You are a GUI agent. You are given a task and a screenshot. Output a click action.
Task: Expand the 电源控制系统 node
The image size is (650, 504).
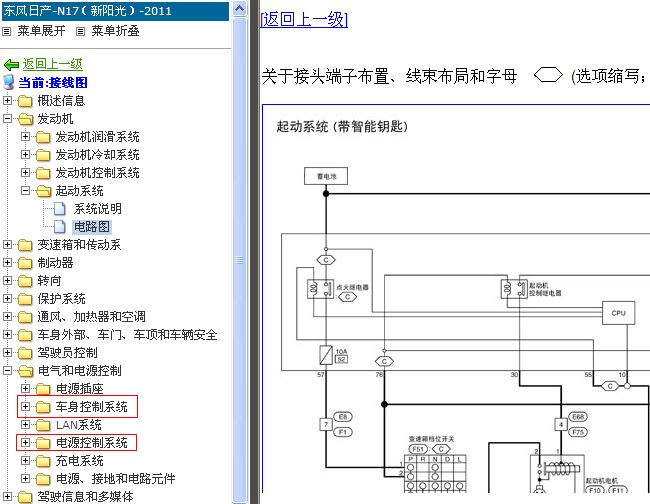click(x=25, y=443)
